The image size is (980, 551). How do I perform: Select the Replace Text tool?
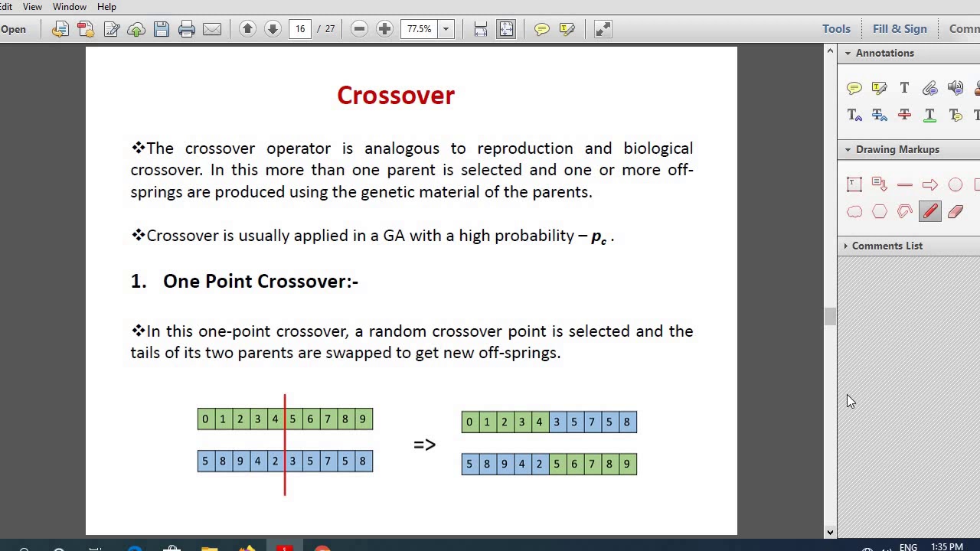pos(880,115)
